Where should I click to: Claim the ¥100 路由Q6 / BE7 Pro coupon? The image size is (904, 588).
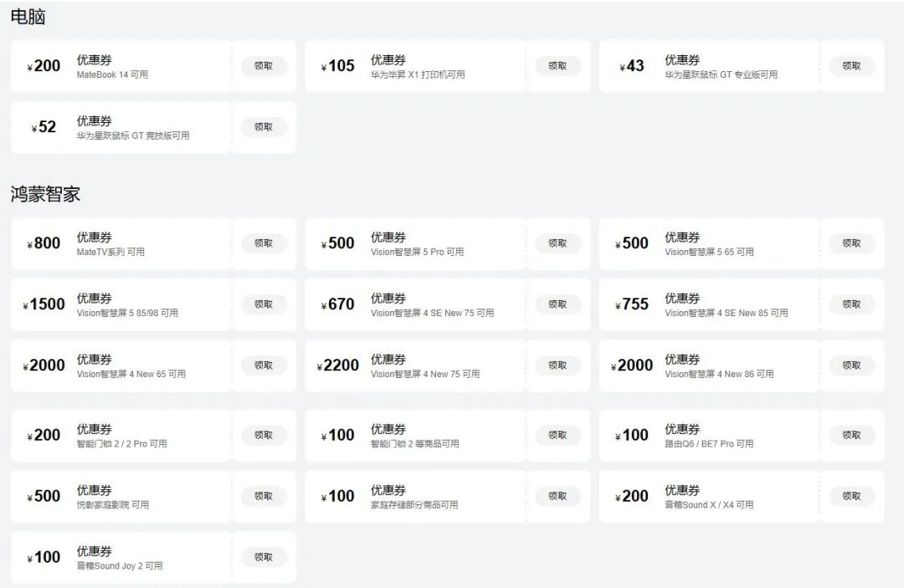point(851,435)
